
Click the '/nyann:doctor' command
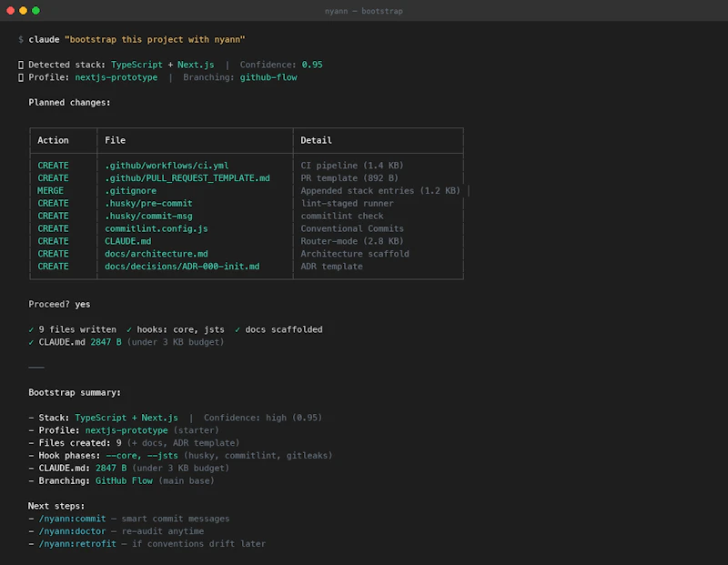[73, 530]
